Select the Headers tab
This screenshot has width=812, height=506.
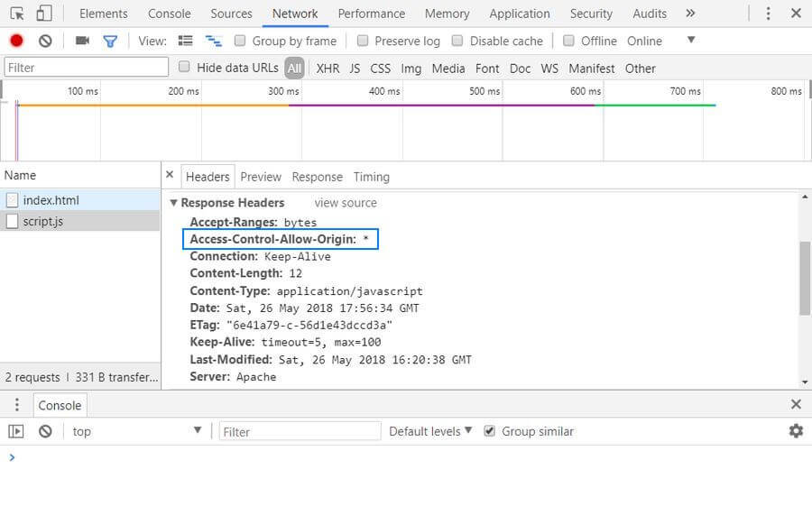[208, 177]
